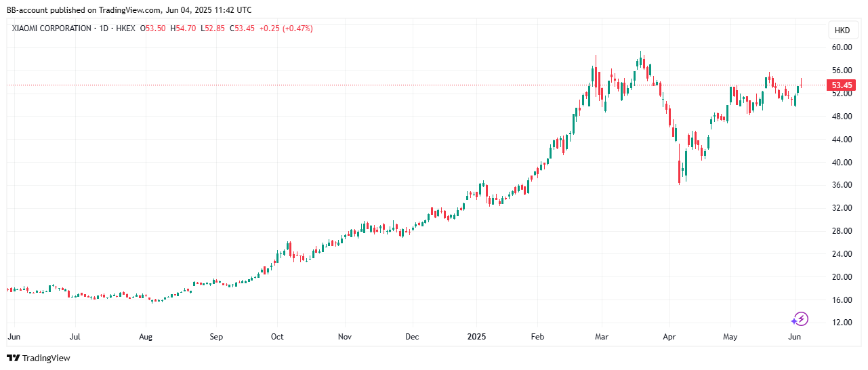
Task: Click the Nov label on time axis
Action: coord(345,336)
